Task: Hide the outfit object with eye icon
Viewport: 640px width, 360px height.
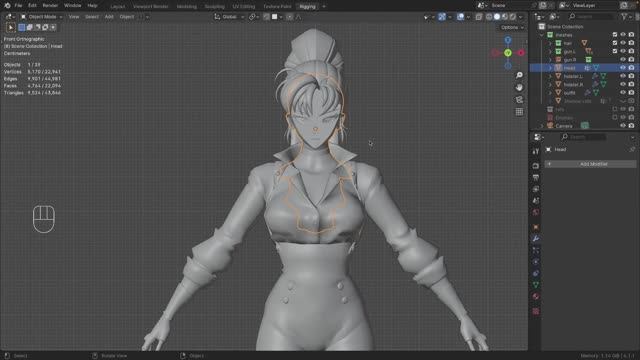Action: (623, 93)
